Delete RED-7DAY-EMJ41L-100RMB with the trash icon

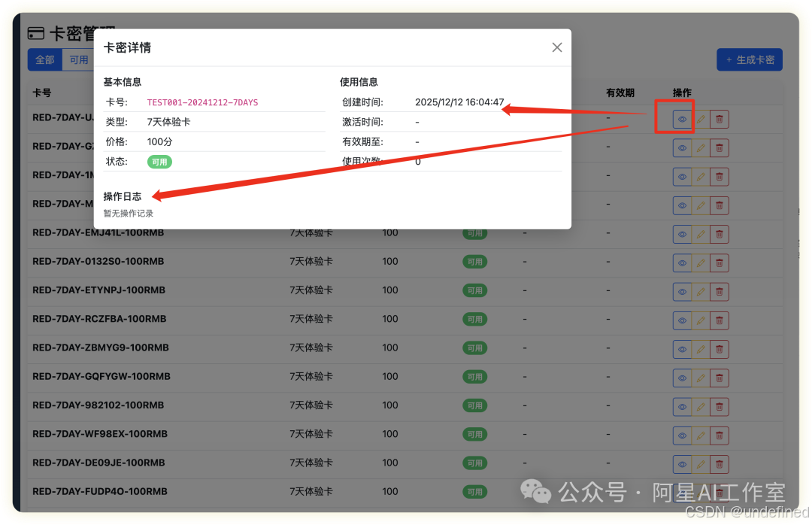(x=720, y=234)
